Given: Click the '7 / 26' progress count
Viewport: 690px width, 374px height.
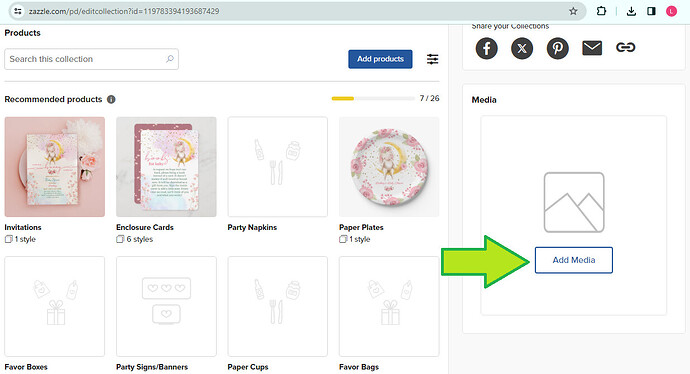Looking at the screenshot, I should 429,98.
